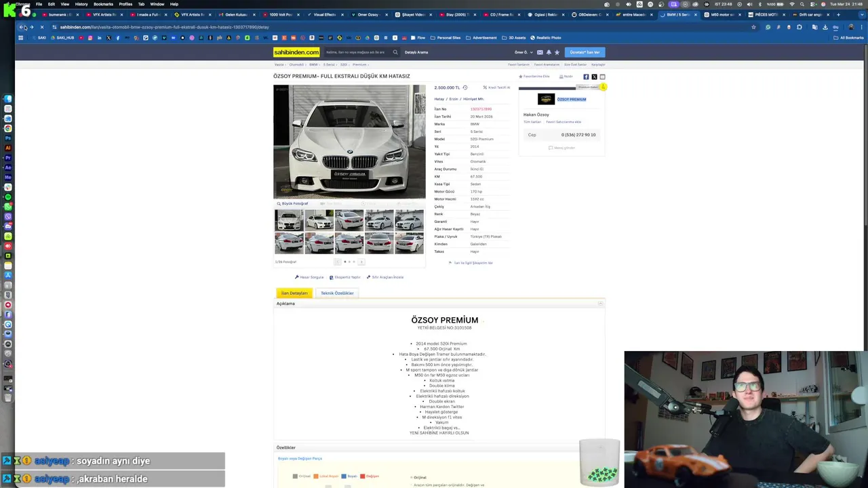Image resolution: width=868 pixels, height=488 pixels.
Task: Open the Personal Sites bookmark folder
Action: point(446,38)
